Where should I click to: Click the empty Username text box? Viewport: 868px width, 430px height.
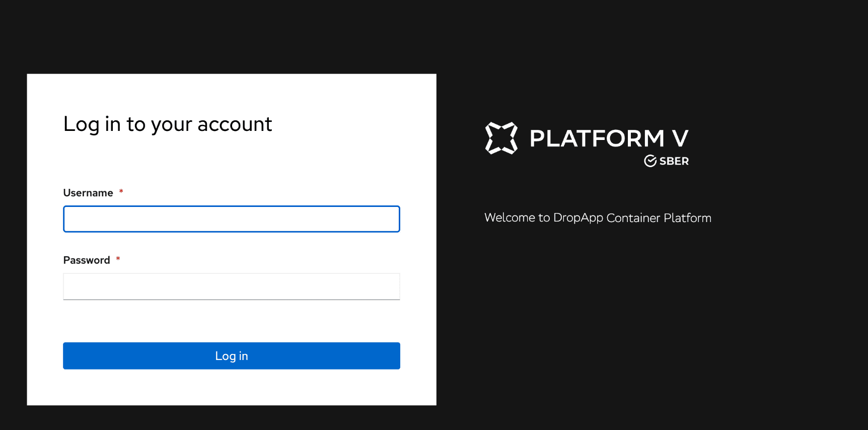pyautogui.click(x=231, y=219)
